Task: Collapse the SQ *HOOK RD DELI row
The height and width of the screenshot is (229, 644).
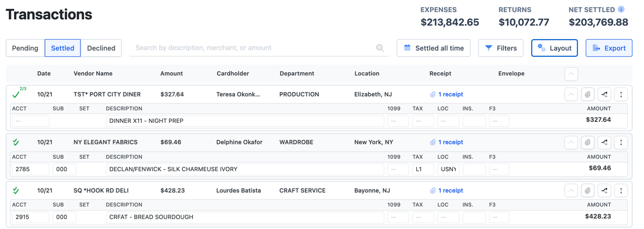Action: [x=571, y=190]
